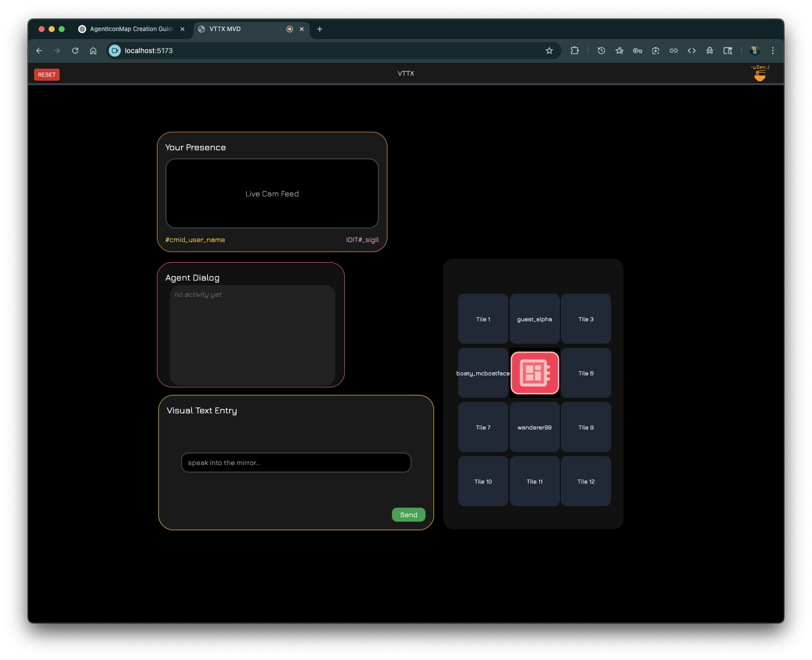The image size is (812, 660).
Task: Focus the 'speak into the mirror...' input
Action: pyautogui.click(x=296, y=463)
